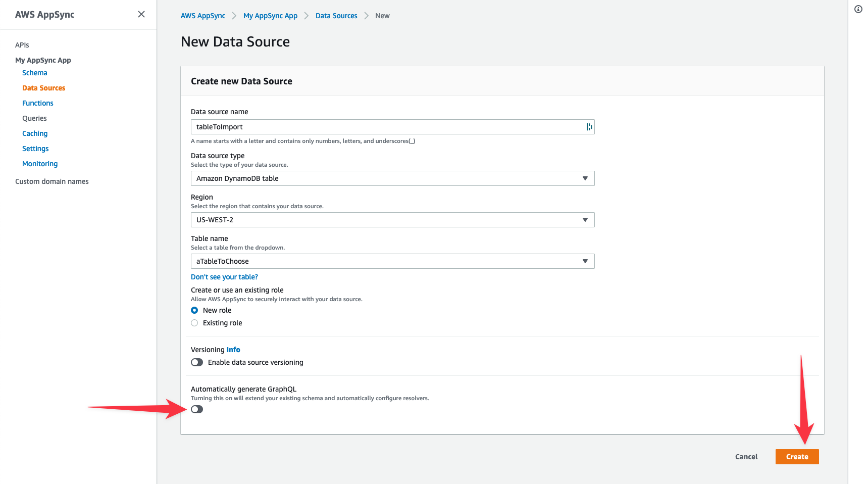This screenshot has height=484, width=868.
Task: Select the Existing role radio button
Action: point(194,323)
